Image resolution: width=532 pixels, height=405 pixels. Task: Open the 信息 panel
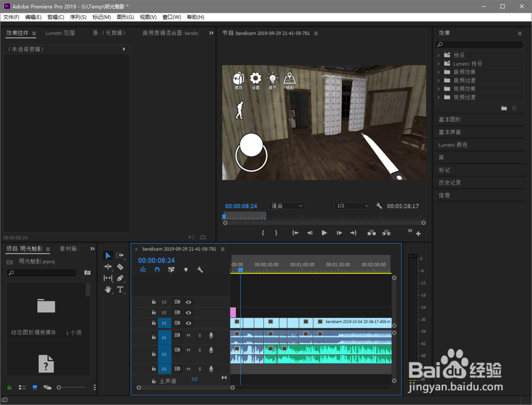click(x=444, y=195)
